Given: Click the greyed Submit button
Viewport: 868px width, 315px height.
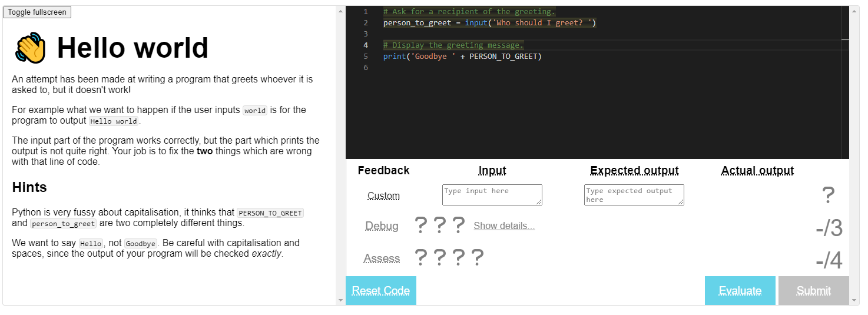Looking at the screenshot, I should [814, 291].
